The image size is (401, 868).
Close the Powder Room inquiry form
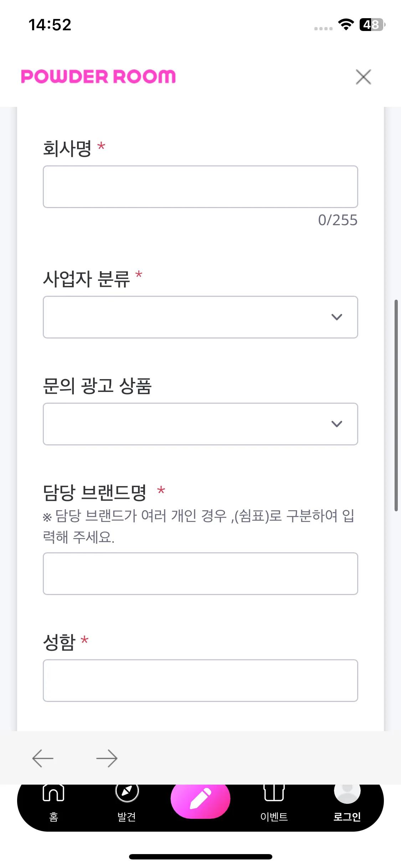click(x=363, y=77)
